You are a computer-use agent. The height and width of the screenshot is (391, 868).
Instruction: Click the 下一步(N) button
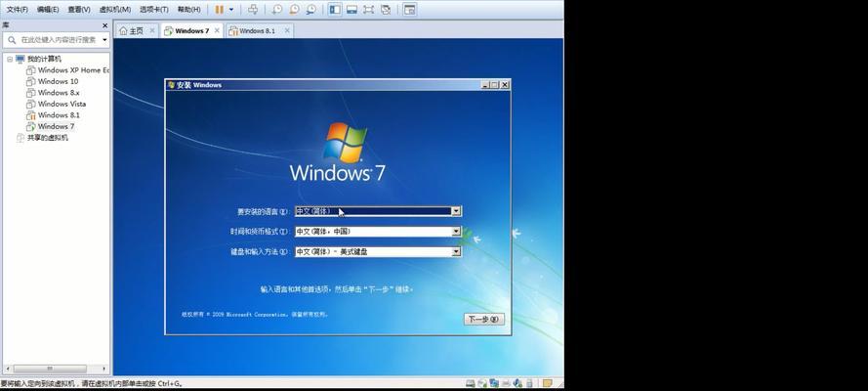484,319
